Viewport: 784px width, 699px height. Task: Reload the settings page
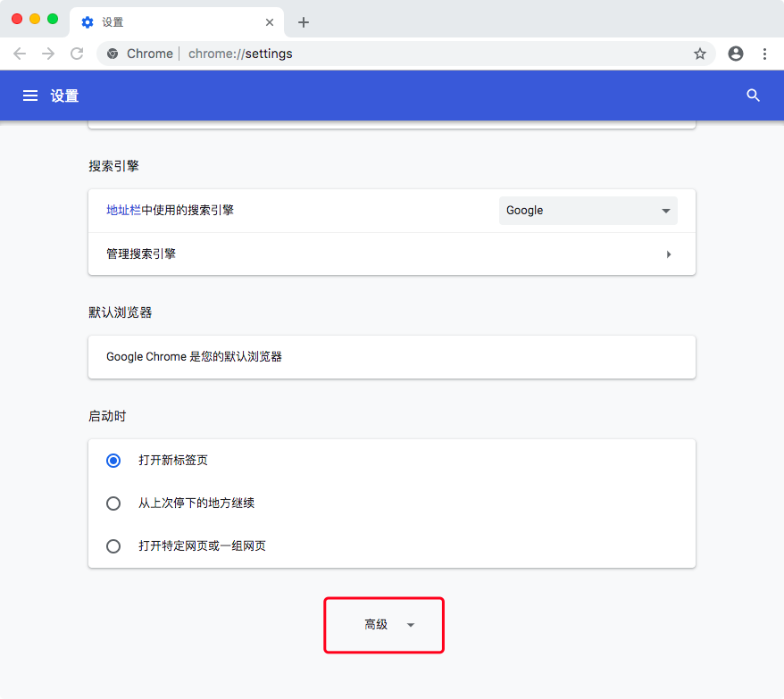pos(77,54)
